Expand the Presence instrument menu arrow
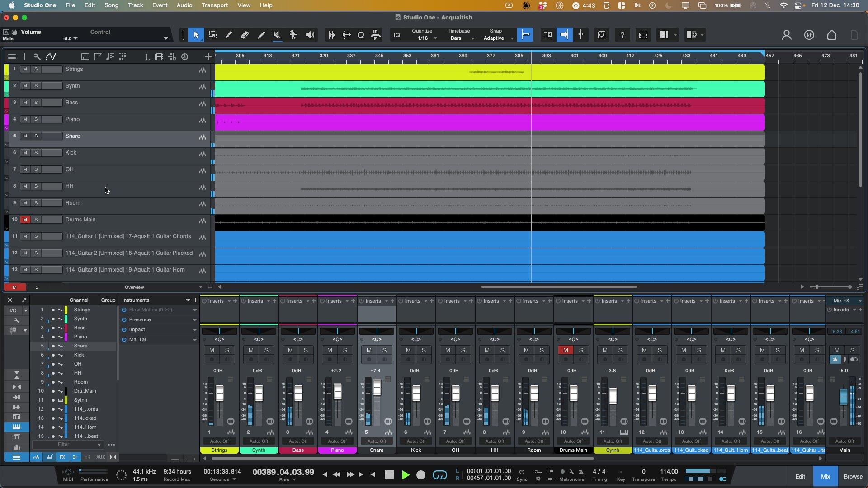The image size is (868, 488). point(195,320)
